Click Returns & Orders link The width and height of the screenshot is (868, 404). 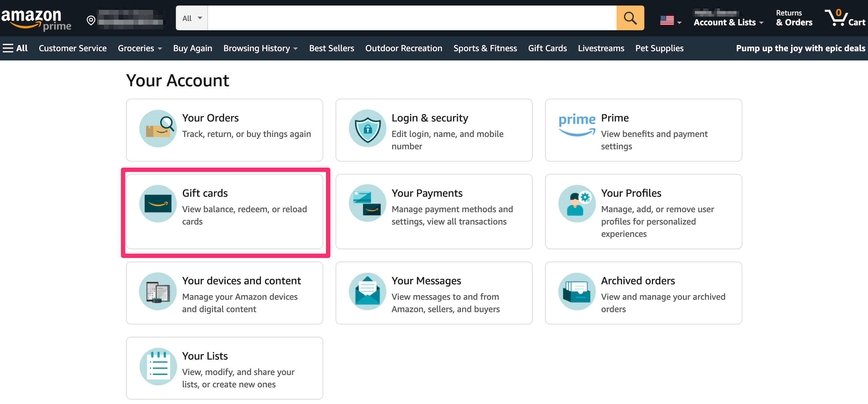coord(794,18)
